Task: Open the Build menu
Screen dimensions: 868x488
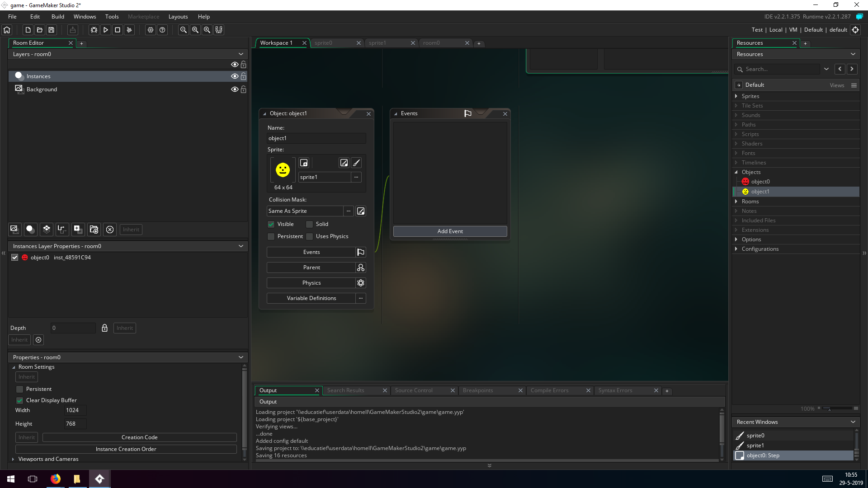Action: (57, 17)
